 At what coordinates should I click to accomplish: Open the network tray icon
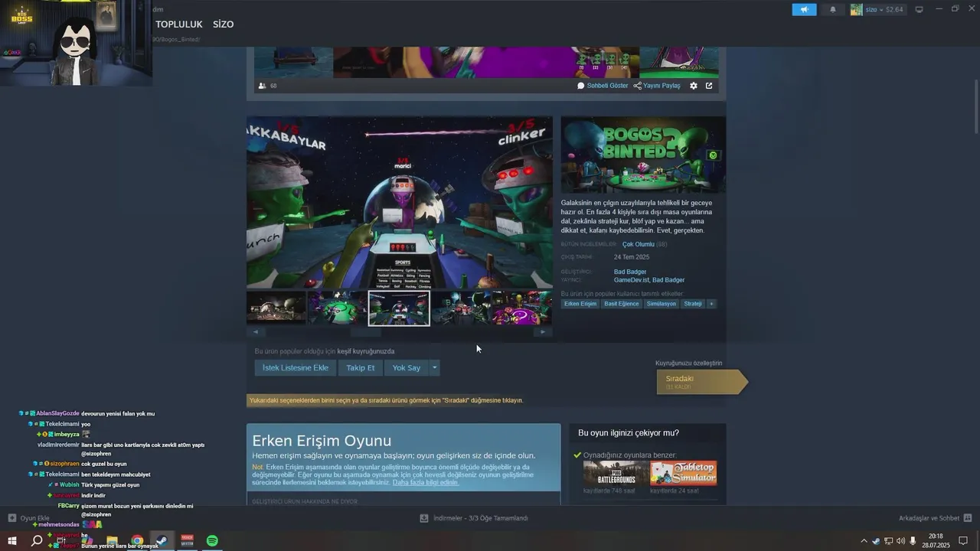[888, 541]
